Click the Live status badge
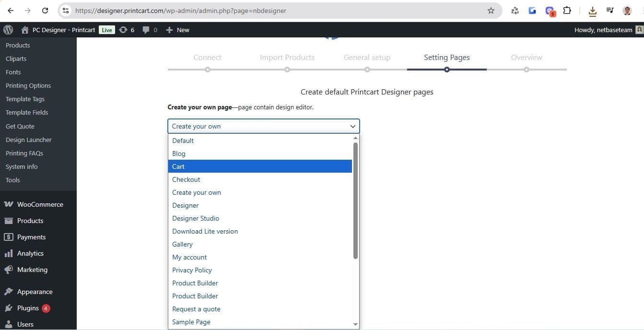Viewport: 644px width, 330px height. [106, 30]
